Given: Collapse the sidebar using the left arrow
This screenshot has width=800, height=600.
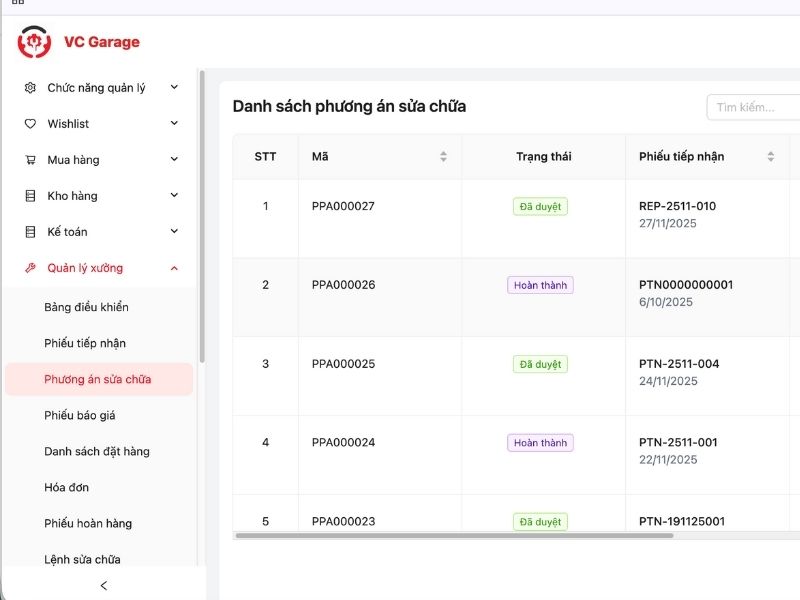Looking at the screenshot, I should [x=104, y=585].
